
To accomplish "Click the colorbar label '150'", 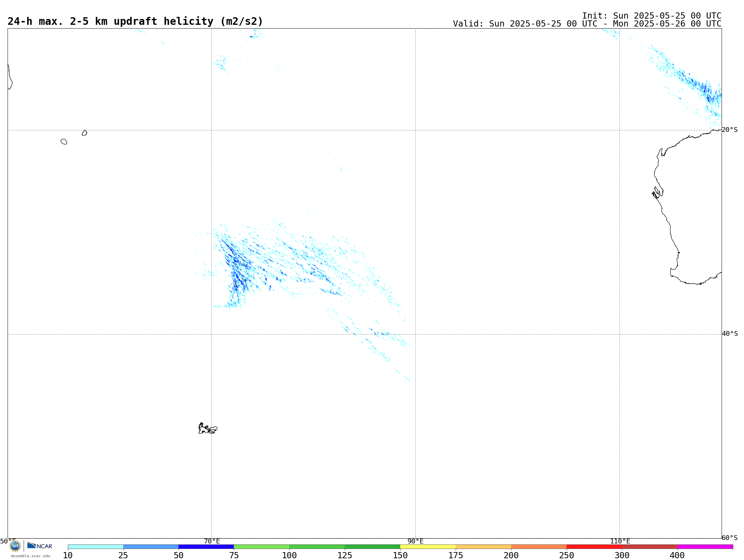I will pos(400,555).
